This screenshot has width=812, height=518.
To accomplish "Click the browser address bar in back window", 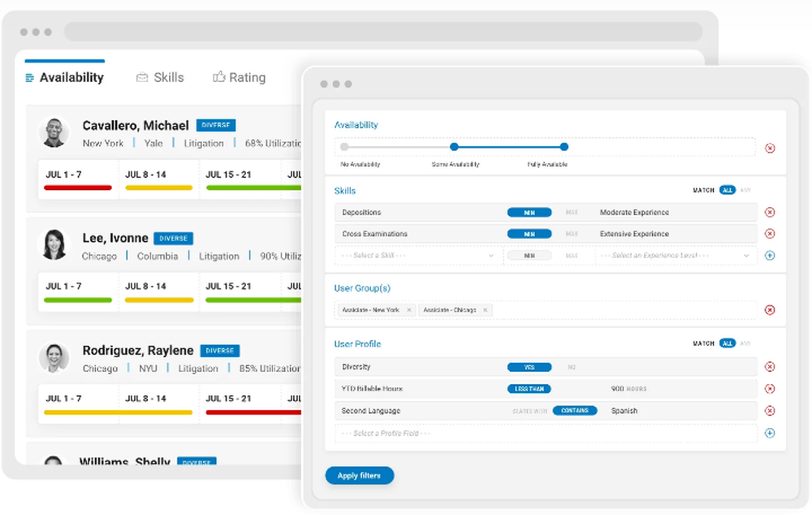I will click(383, 32).
